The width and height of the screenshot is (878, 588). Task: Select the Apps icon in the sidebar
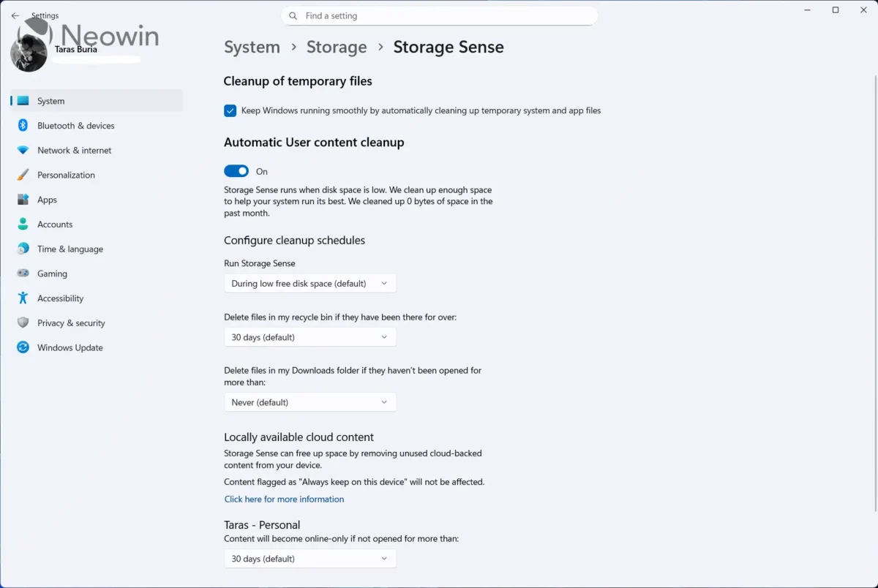(x=23, y=199)
